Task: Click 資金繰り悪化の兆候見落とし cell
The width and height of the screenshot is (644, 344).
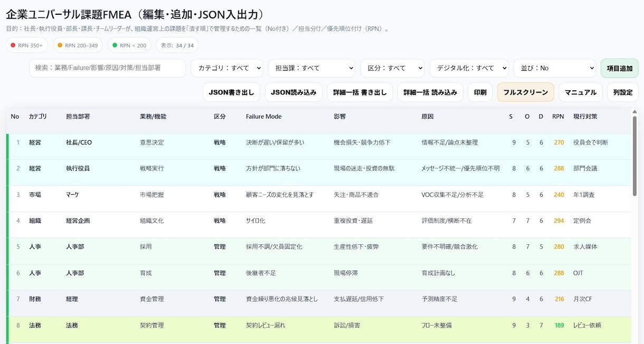Action: click(282, 299)
